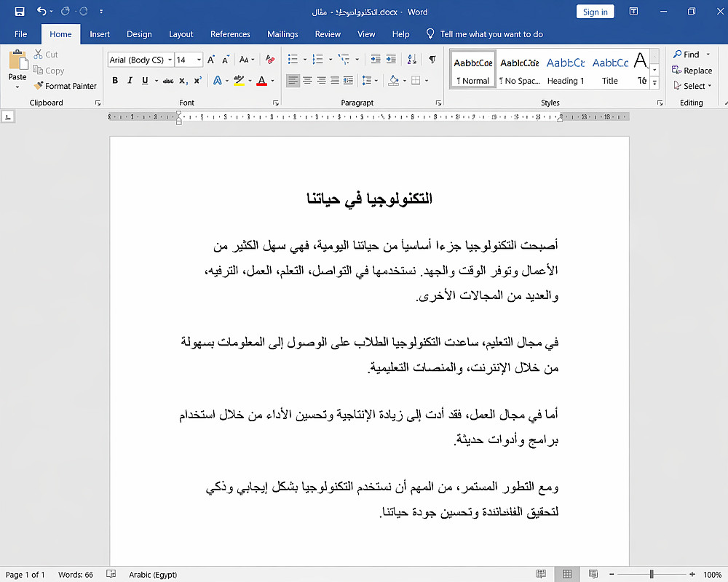Screen dimensions: 728x582
Task: Apply yellow text highlight color
Action: coord(239,81)
